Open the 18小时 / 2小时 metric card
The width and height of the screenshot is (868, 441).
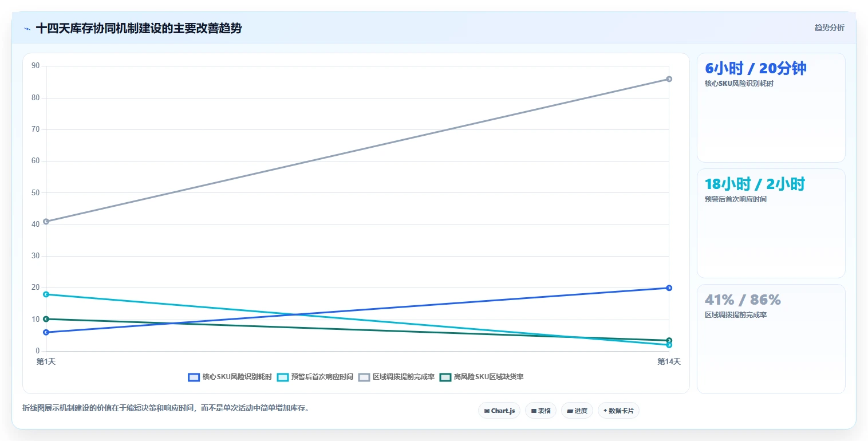click(771, 223)
